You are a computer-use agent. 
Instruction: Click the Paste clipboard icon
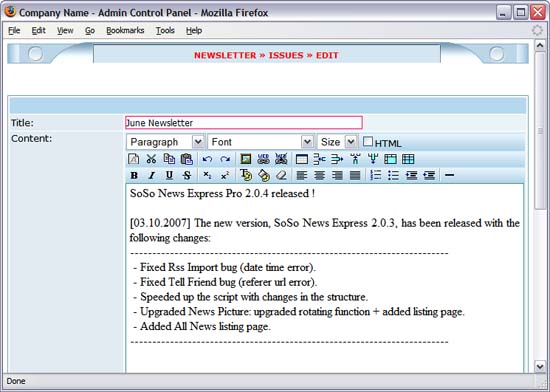click(x=187, y=159)
